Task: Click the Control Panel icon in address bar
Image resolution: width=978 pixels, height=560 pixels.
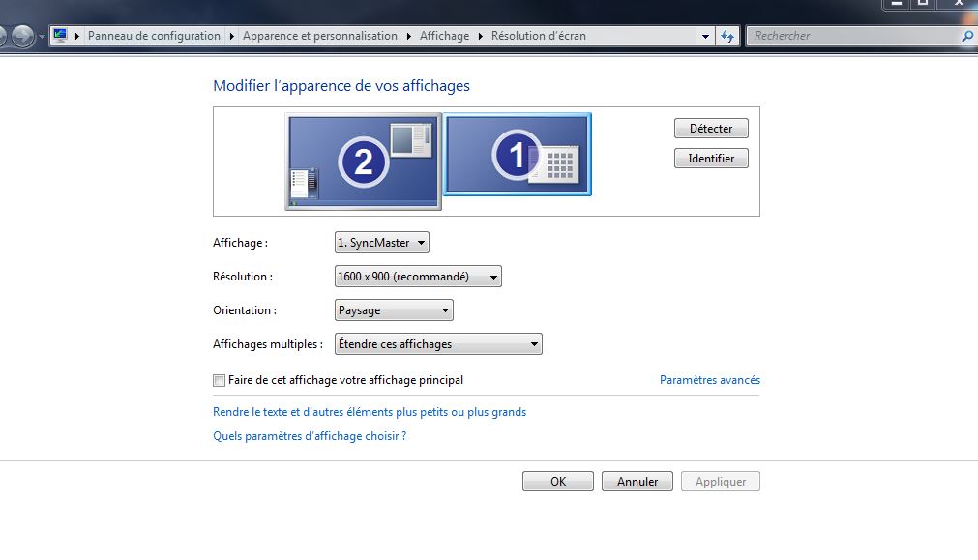Action: 61,36
